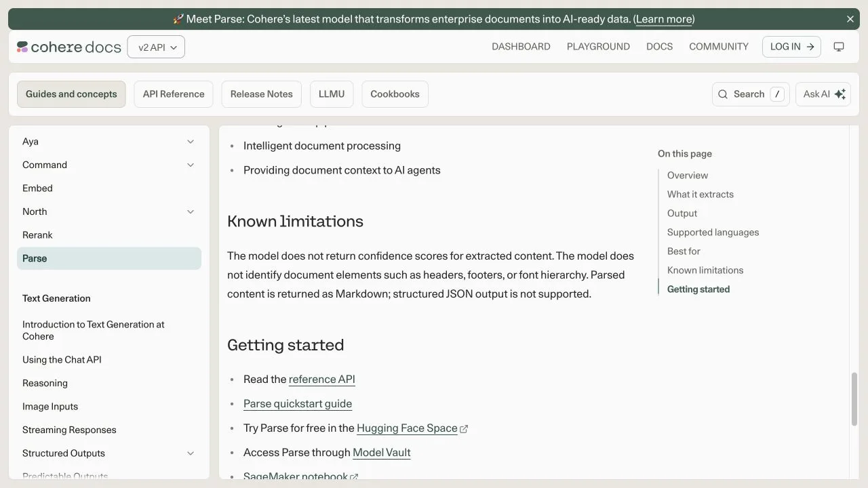Open the Model Vault link
The width and height of the screenshot is (868, 488).
382,453
